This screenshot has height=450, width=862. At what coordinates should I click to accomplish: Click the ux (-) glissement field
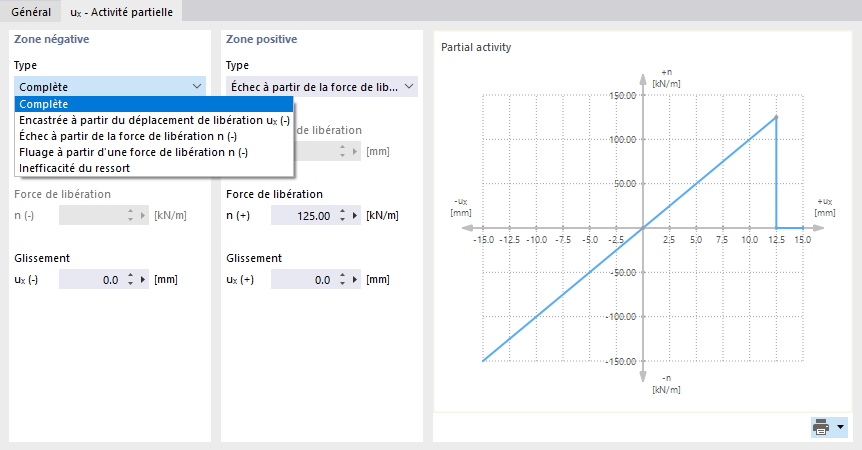click(91, 279)
